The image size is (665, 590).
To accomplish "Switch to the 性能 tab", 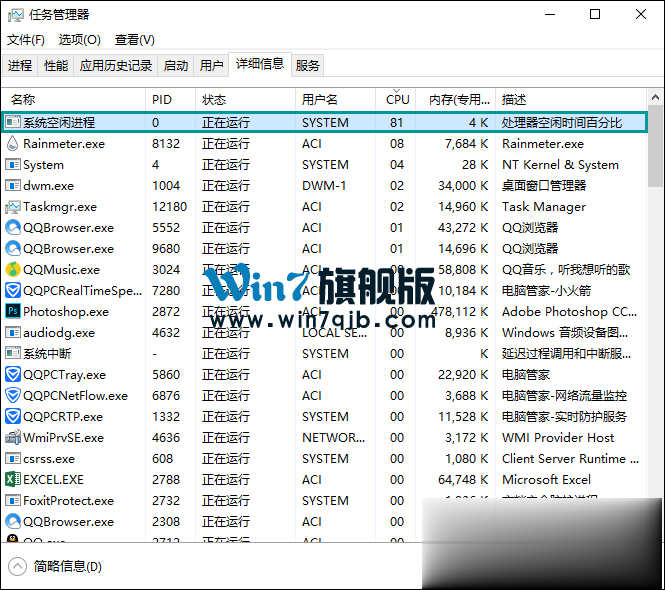I will [56, 66].
